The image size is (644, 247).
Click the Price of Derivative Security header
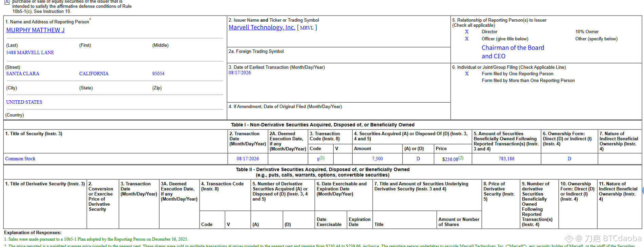tap(499, 191)
